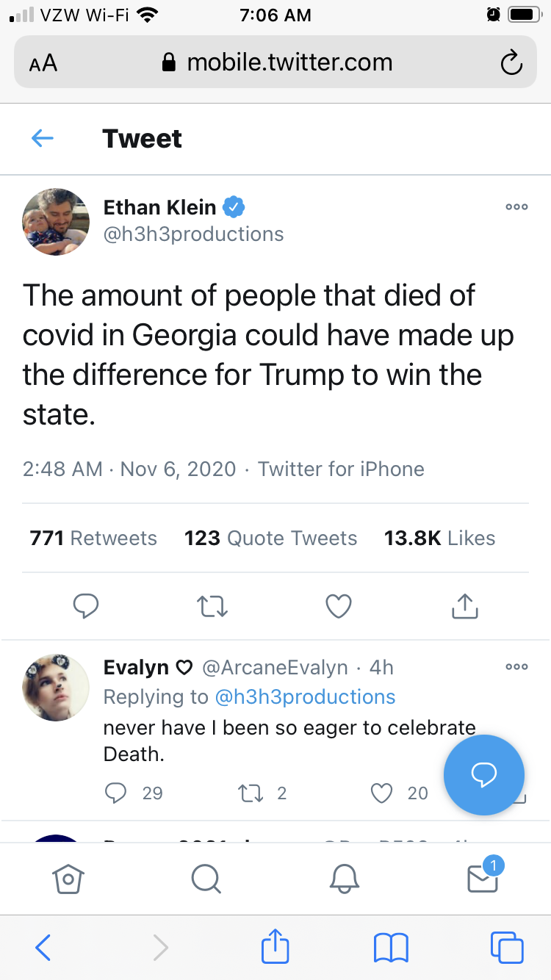
Task: Open the more options menu on Ethan Klein's tweet
Action: [516, 207]
